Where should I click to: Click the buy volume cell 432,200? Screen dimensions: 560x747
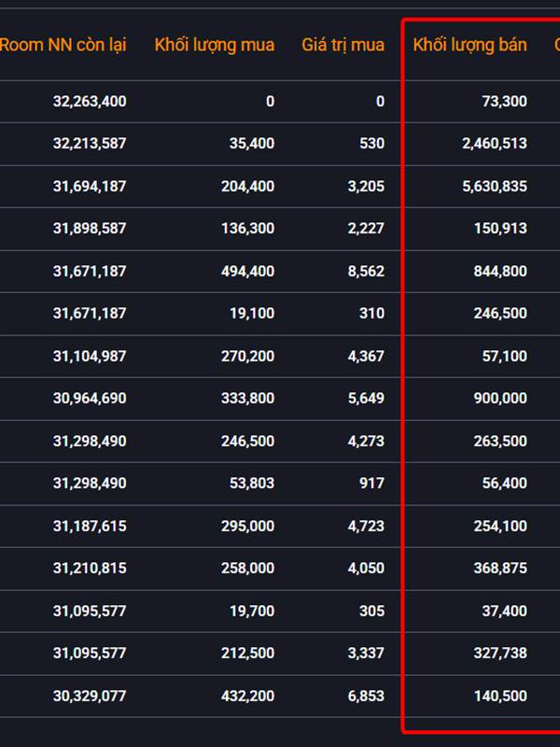(247, 696)
